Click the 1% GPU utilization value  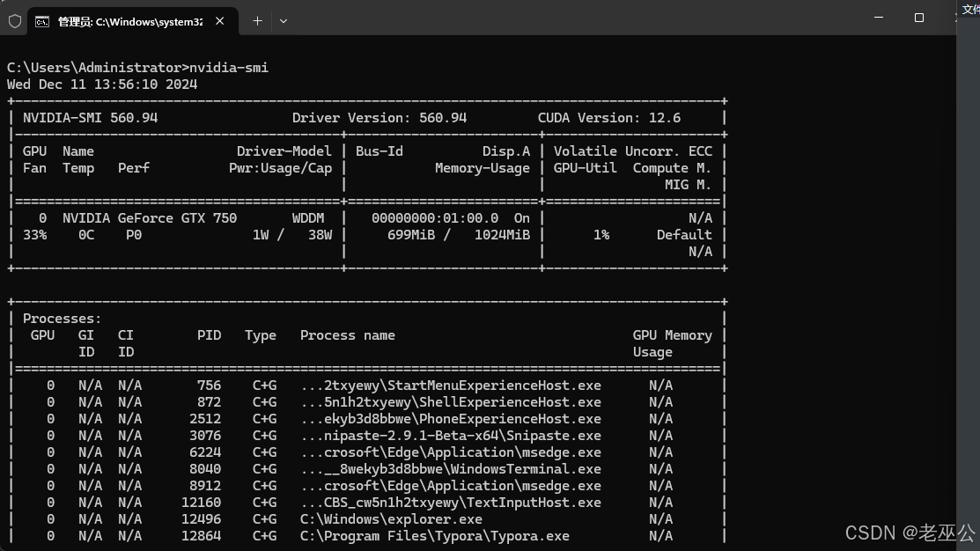tap(601, 235)
